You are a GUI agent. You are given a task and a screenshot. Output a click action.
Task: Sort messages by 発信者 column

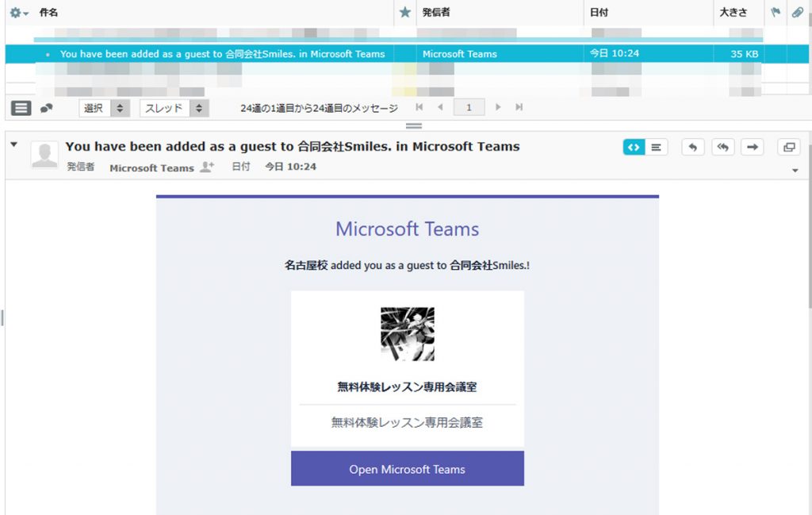point(436,13)
